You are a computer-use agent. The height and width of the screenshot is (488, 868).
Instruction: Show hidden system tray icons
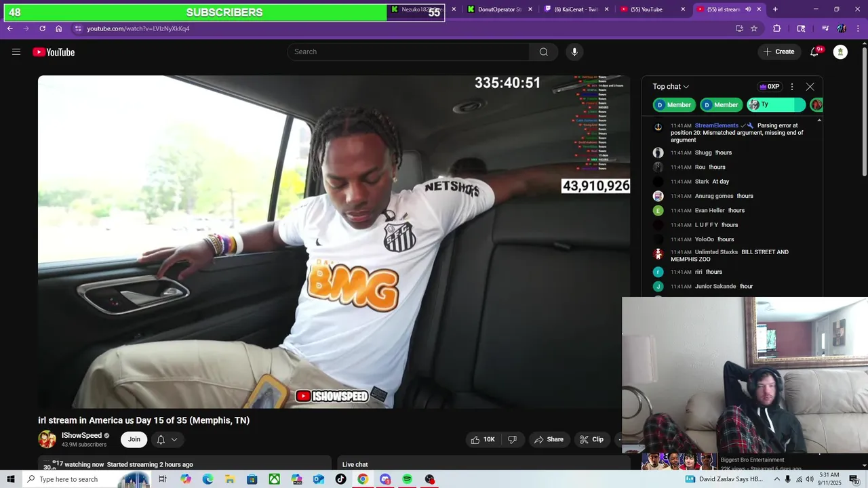[777, 479]
